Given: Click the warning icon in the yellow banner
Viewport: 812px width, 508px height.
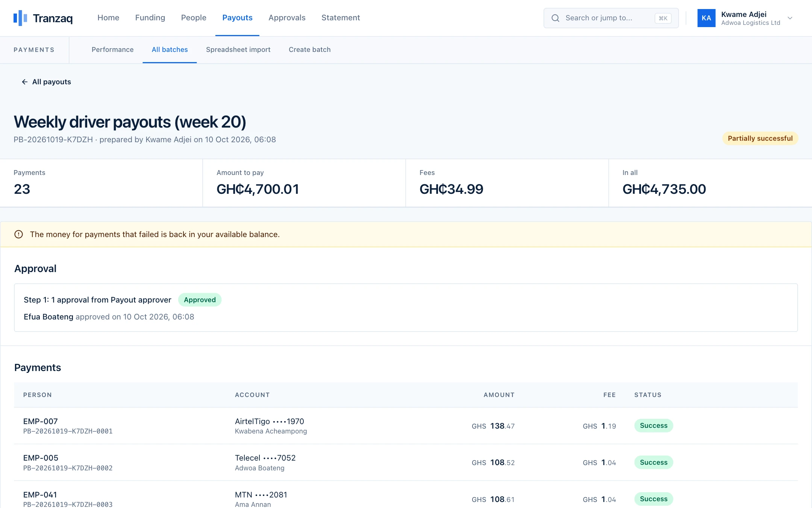Looking at the screenshot, I should pyautogui.click(x=18, y=234).
